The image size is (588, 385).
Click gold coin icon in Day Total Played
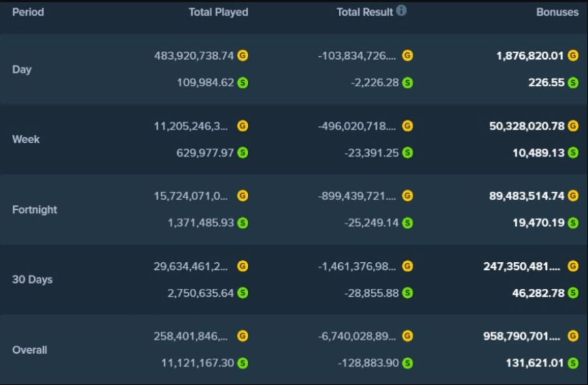pyautogui.click(x=243, y=56)
